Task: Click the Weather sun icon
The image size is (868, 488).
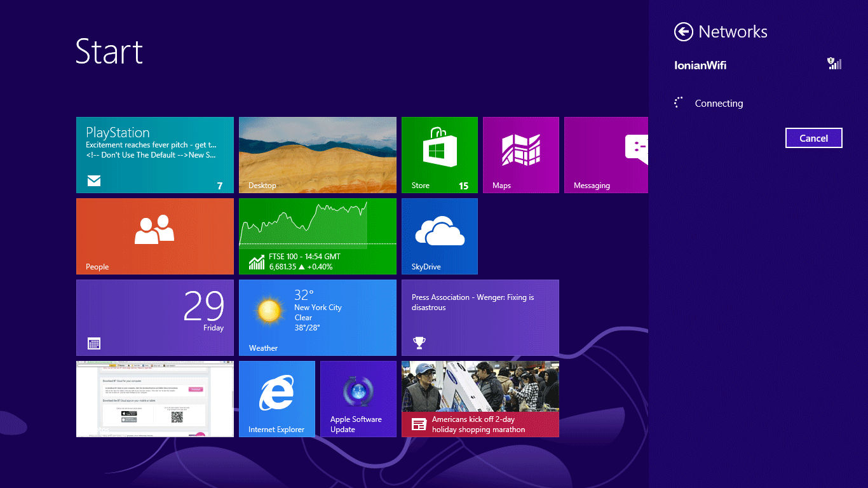Action: (x=269, y=311)
